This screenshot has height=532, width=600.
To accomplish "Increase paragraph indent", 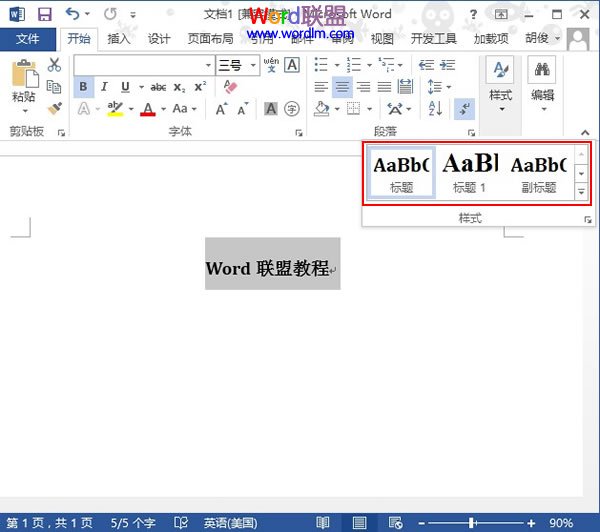I will click(447, 65).
